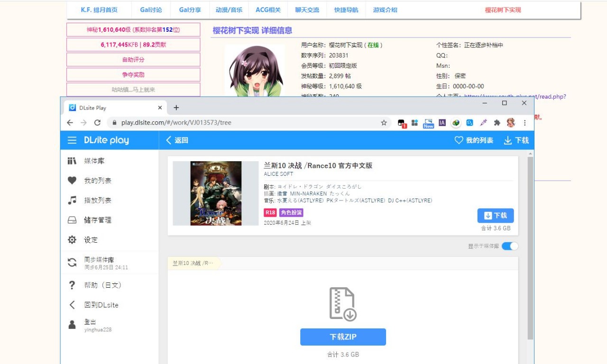The height and width of the screenshot is (364, 607).
Task: Open 游戏介绍 forum nav item
Action: [x=385, y=10]
